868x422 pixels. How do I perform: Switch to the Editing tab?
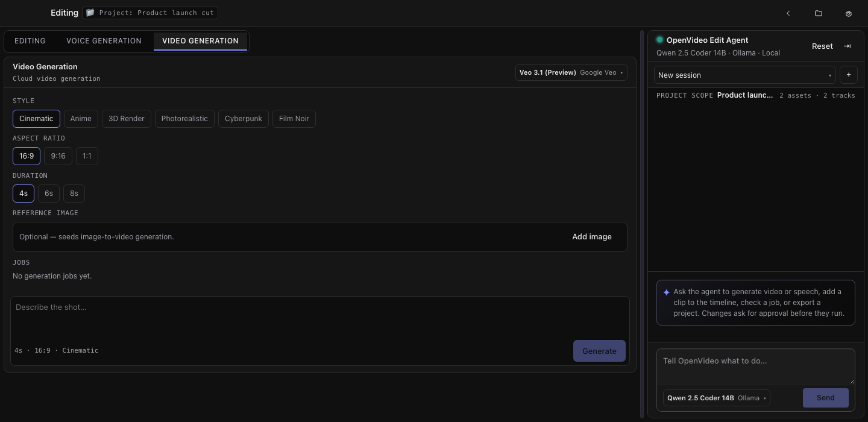click(x=30, y=41)
